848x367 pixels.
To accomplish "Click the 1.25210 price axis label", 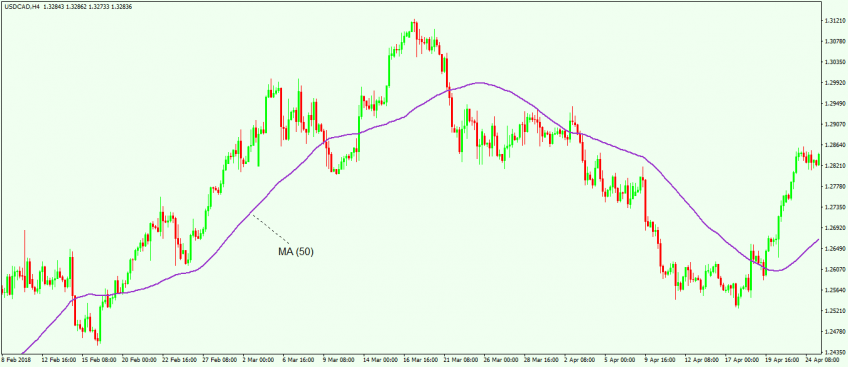I will 836,311.
